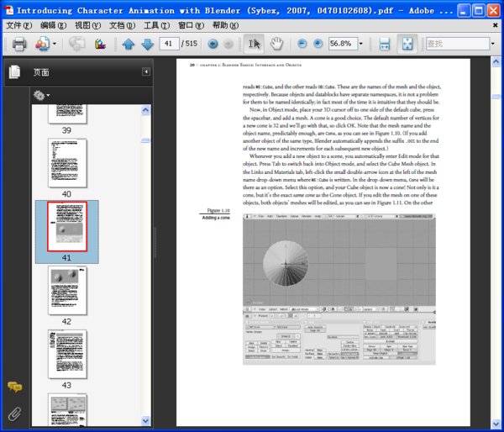Screen dimensions: 504x432
Task: Click the fit width scrolling icon
Action: click(385, 44)
